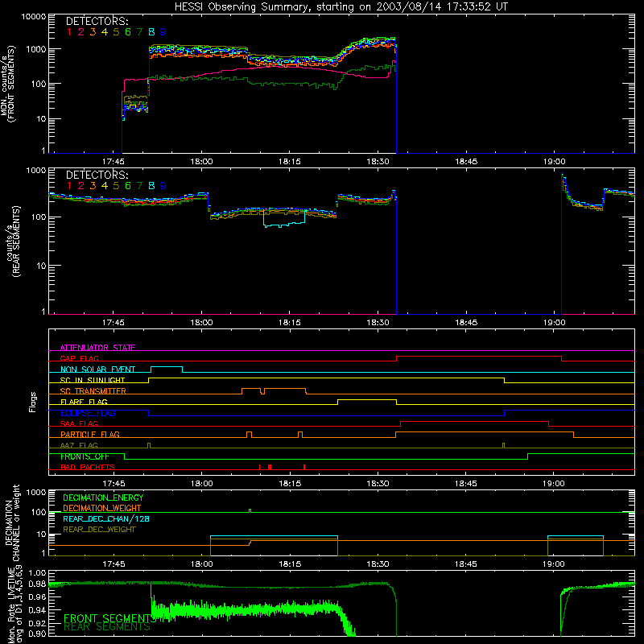This screenshot has height=644, width=644.
Task: Pick dark green detector 7 in rear segments legend
Action: pyautogui.click(x=139, y=186)
